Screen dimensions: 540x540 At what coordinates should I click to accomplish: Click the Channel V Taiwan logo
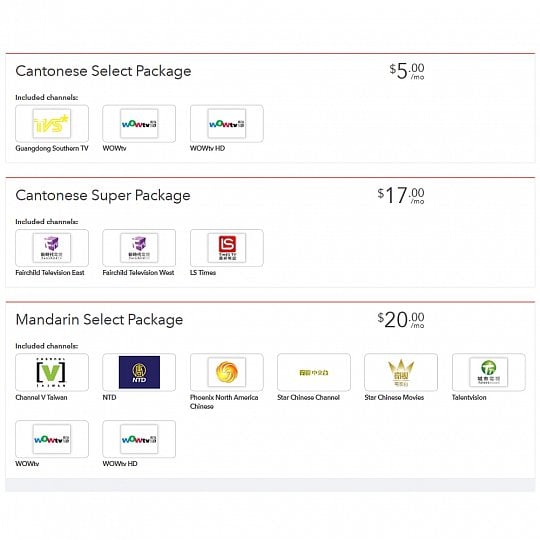click(52, 372)
